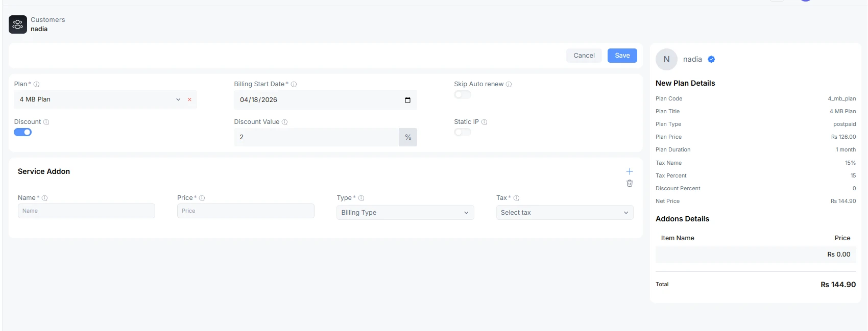Click the Rs 144.90 total amount
The image size is (868, 331).
[x=838, y=285]
